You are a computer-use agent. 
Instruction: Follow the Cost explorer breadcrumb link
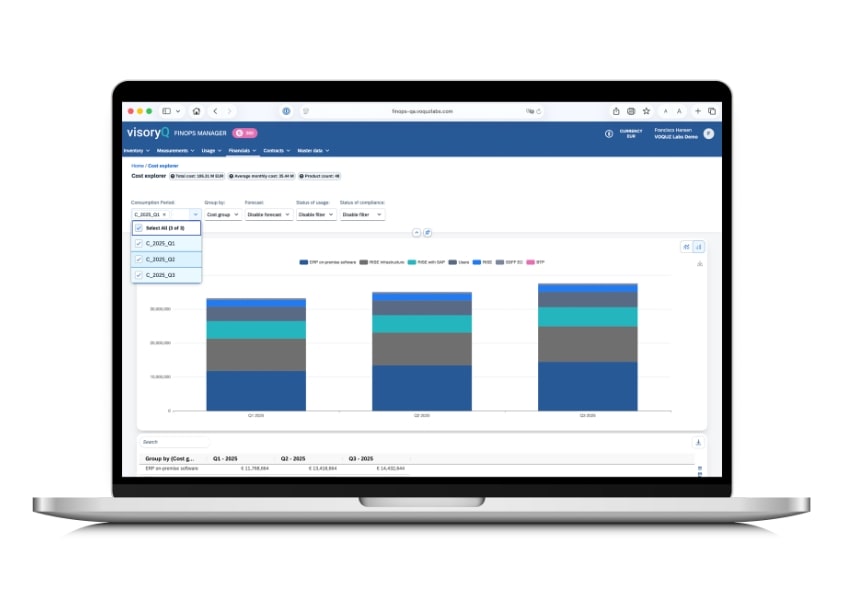coord(163,166)
